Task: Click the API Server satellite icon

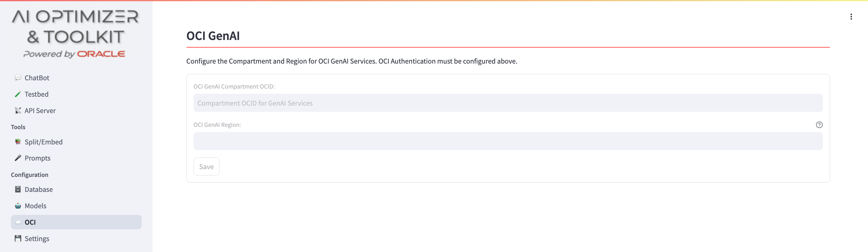Action: [18, 110]
